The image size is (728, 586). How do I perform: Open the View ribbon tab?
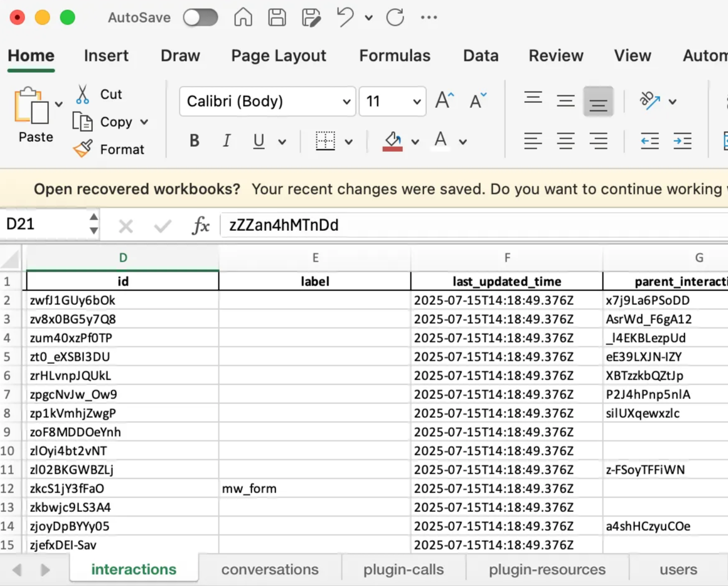[633, 56]
